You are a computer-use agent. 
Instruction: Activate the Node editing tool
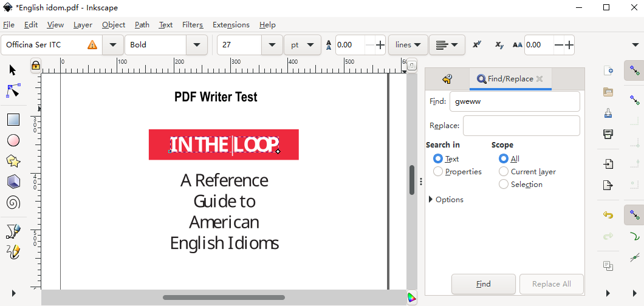(13, 90)
